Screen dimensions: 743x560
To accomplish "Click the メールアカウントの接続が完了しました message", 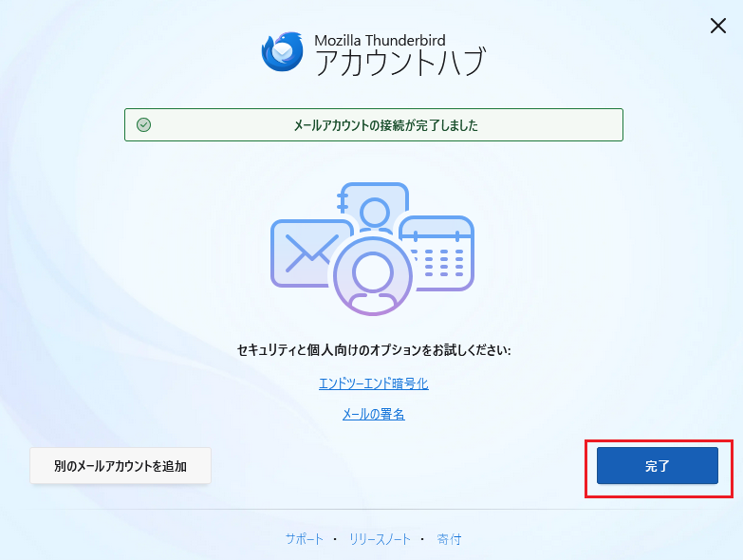I will click(x=385, y=125).
